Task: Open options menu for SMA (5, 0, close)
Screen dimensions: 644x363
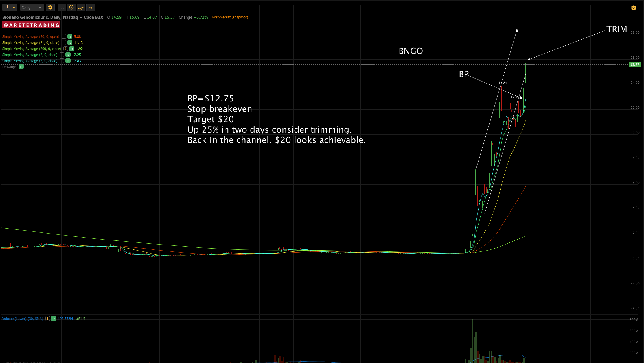Action: pyautogui.click(x=62, y=61)
